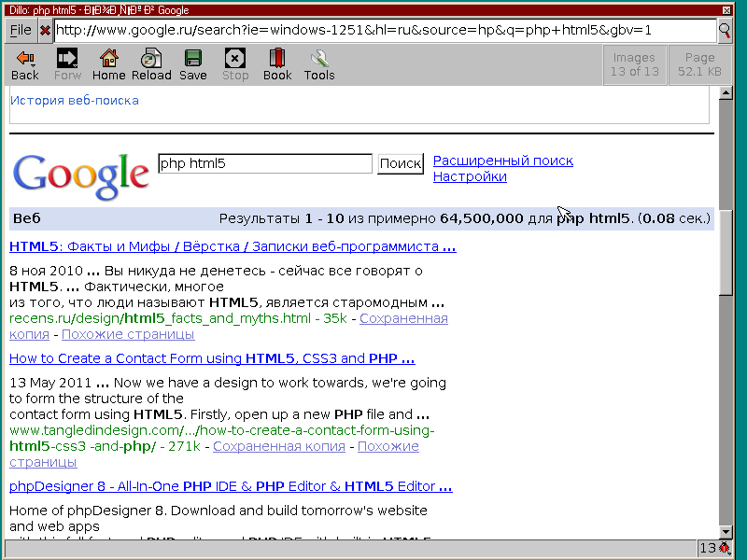Screen dimensions: 747x560
Task: Open the File menu
Action: pyautogui.click(x=21, y=31)
